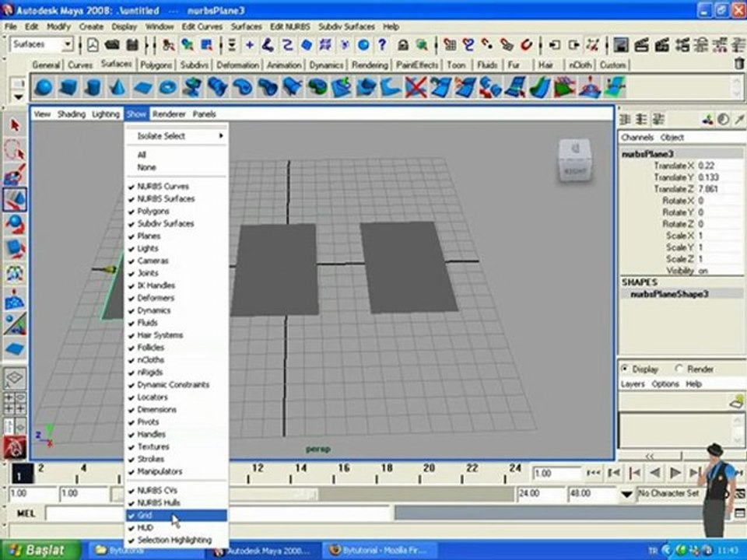This screenshot has width=747, height=560.
Task: Select the arrow Select tool in toolbox
Action: pyautogui.click(x=15, y=125)
